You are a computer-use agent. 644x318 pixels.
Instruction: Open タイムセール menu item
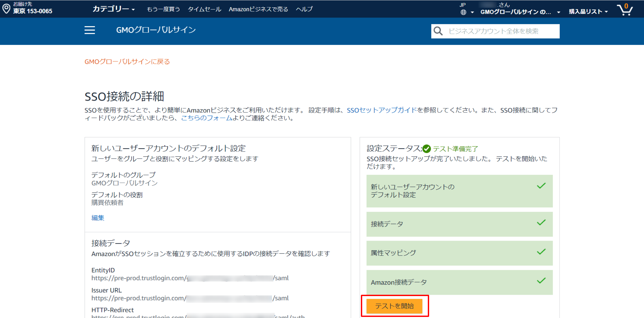pos(204,9)
